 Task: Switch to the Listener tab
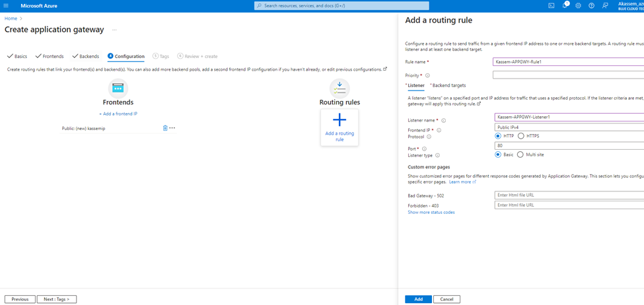tap(415, 85)
